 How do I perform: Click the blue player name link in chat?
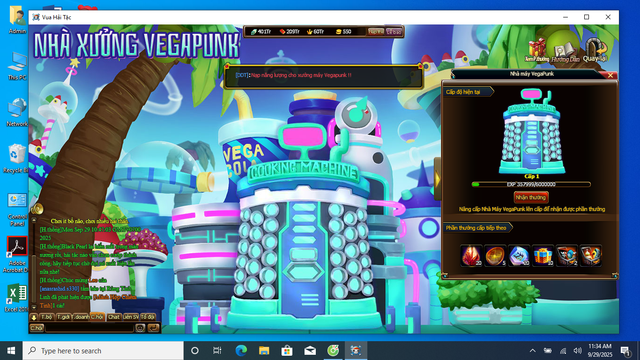(x=60, y=289)
